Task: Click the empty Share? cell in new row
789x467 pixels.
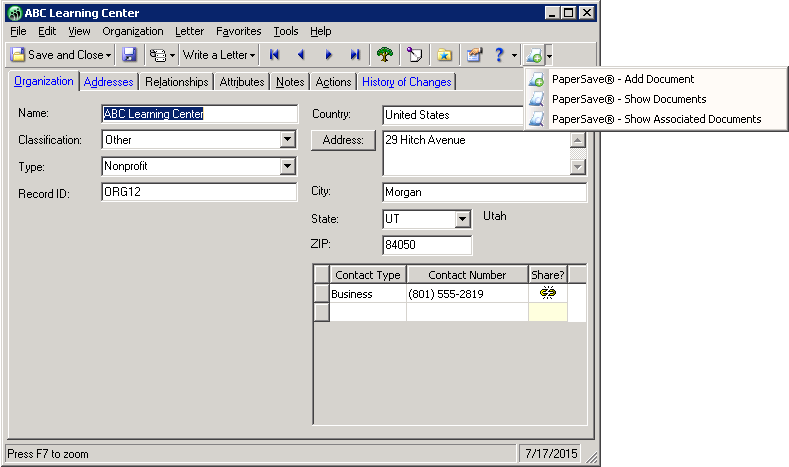Action: coord(547,313)
